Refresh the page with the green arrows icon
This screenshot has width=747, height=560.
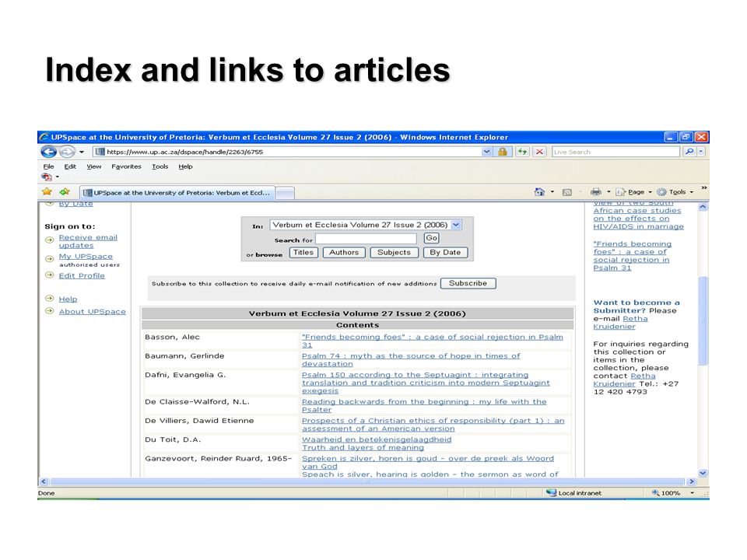[522, 152]
